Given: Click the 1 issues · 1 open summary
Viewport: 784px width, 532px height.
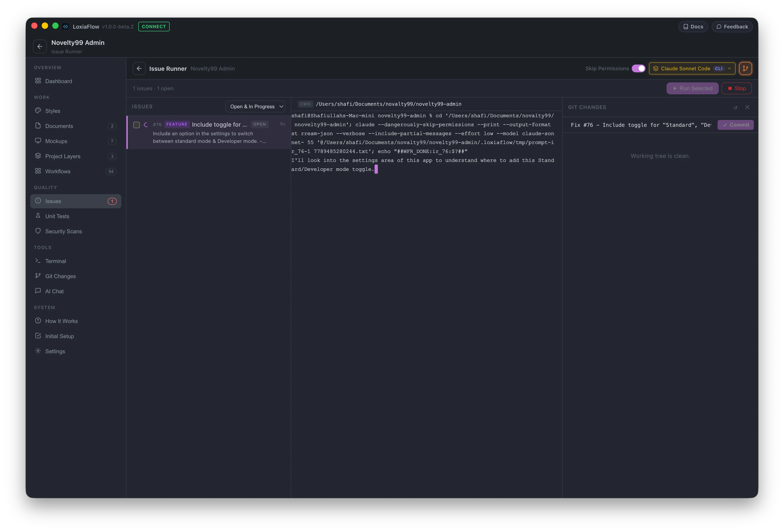Looking at the screenshot, I should click(x=153, y=88).
